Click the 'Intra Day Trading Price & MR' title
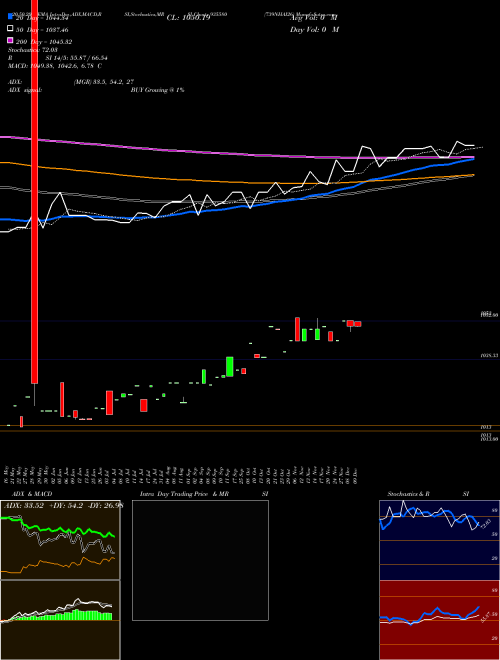 click(184, 494)
